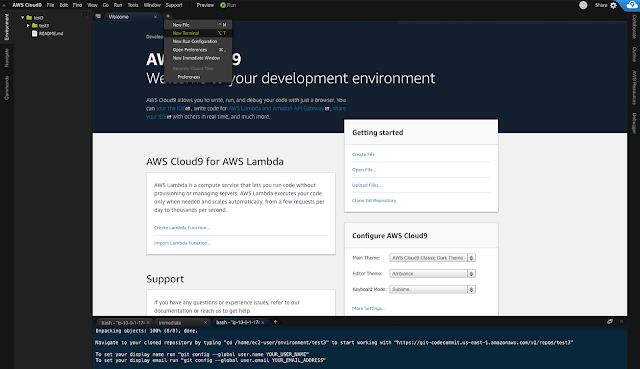Open the Main Theme dropdown
The width and height of the screenshot is (640, 369).
click(432, 258)
